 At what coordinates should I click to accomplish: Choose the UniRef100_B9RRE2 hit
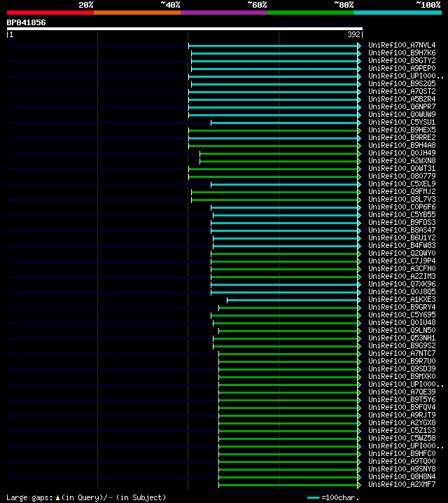402,137
